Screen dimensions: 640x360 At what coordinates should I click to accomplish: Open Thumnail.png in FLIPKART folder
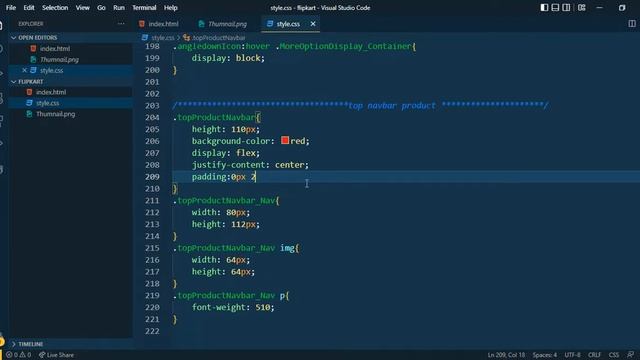pos(56,114)
